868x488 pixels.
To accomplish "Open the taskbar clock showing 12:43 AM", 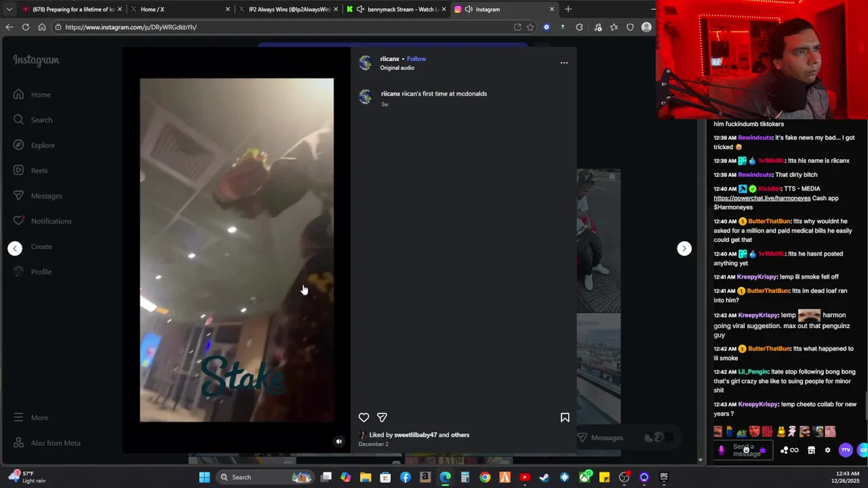I will pos(845,477).
